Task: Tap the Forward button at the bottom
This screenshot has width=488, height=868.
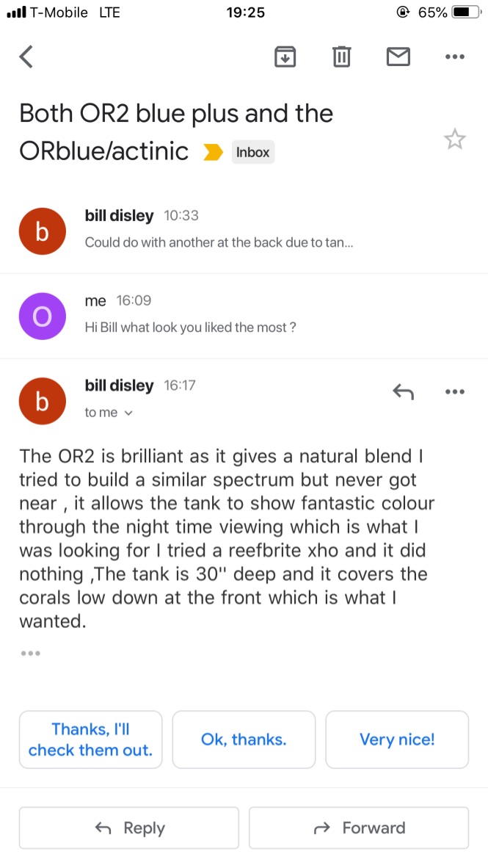Action: click(x=359, y=828)
